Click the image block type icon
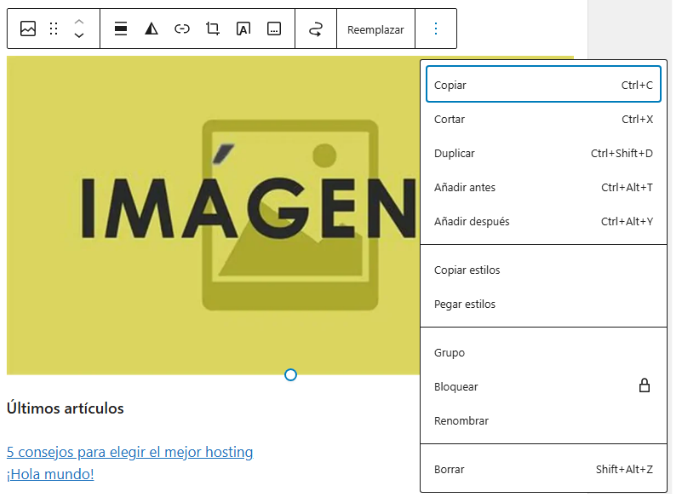Image resolution: width=673 pixels, height=494 pixels. 28,29
